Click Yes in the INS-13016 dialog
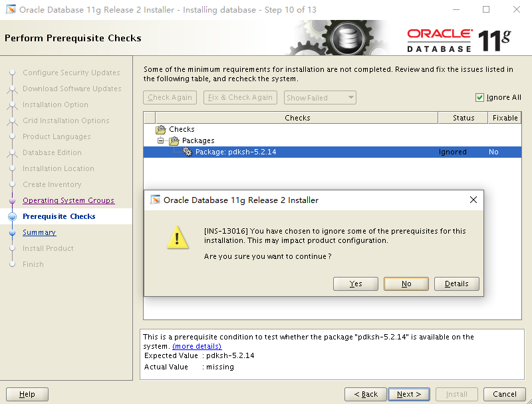Viewport: 532px width, 404px height. [356, 284]
